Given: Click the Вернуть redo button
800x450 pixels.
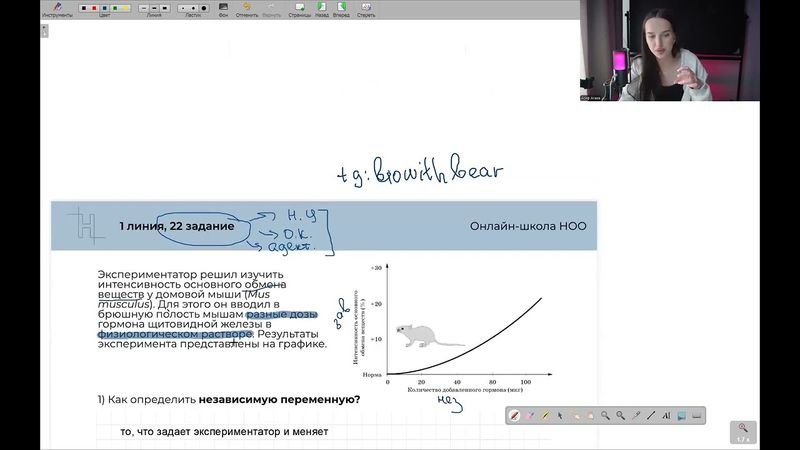Looking at the screenshot, I should click(x=271, y=9).
